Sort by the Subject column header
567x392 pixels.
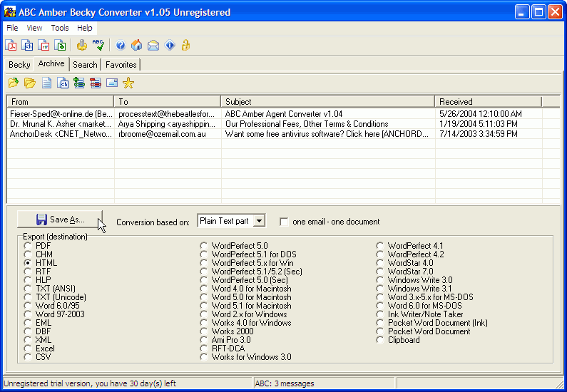[327, 101]
